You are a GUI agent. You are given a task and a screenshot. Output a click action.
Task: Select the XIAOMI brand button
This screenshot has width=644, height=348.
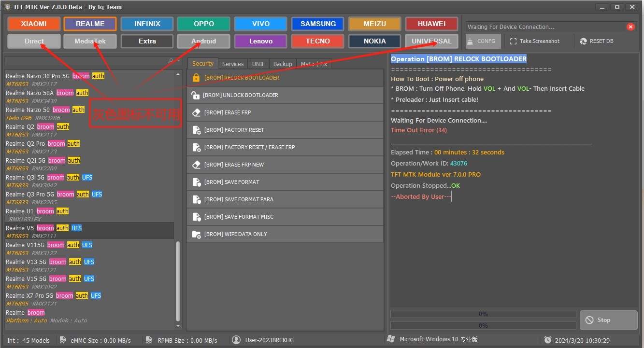pyautogui.click(x=33, y=24)
